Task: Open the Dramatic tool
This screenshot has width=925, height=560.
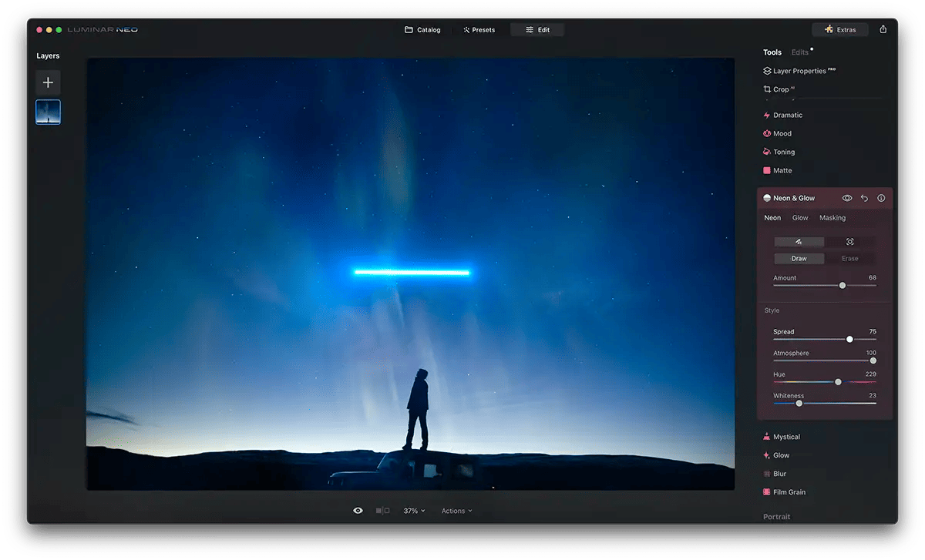Action: tap(786, 115)
